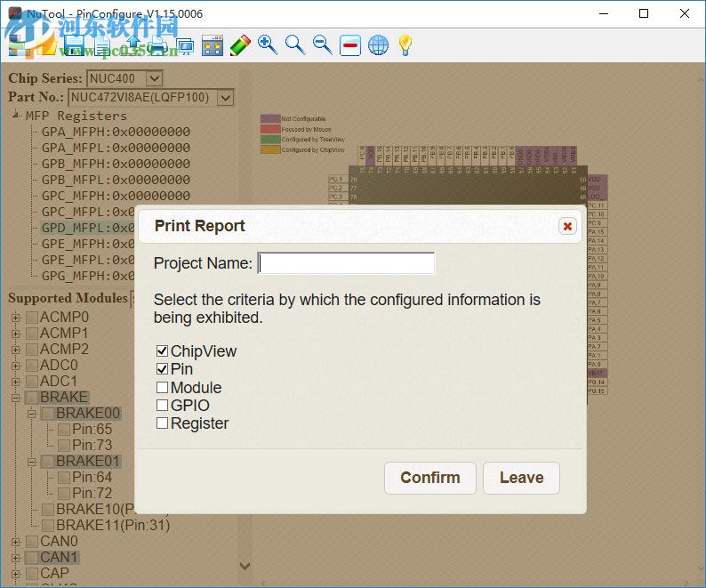Viewport: 706px width, 588px height.
Task: Uncheck the Pin checkbox in Print Report
Action: tap(162, 369)
